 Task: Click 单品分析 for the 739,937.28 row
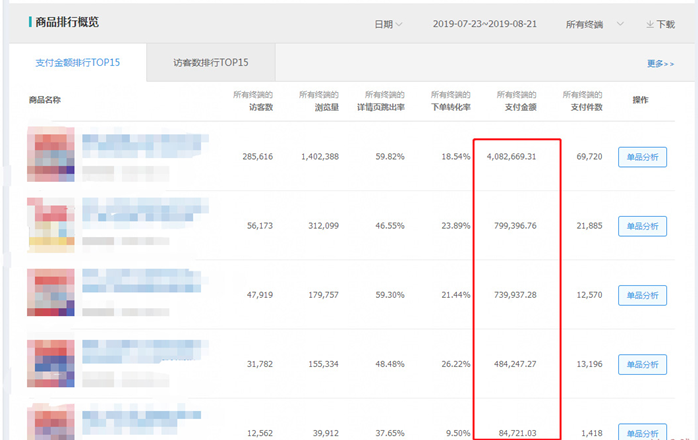(x=642, y=295)
